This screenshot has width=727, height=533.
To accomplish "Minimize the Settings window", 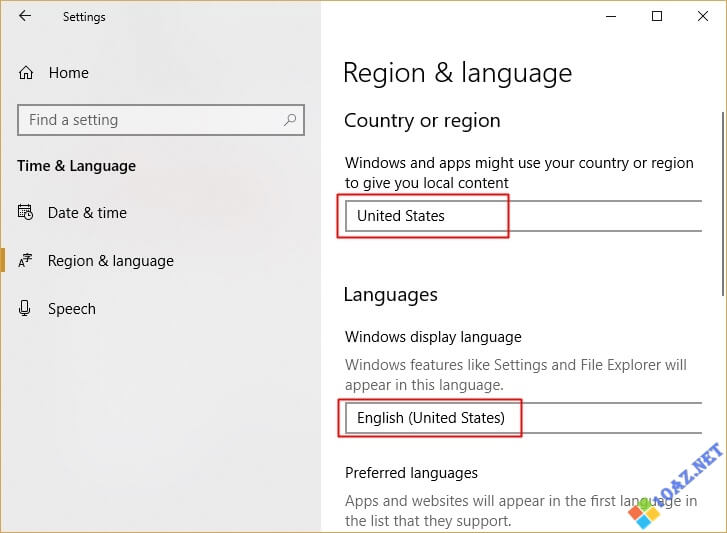I will coord(611,16).
